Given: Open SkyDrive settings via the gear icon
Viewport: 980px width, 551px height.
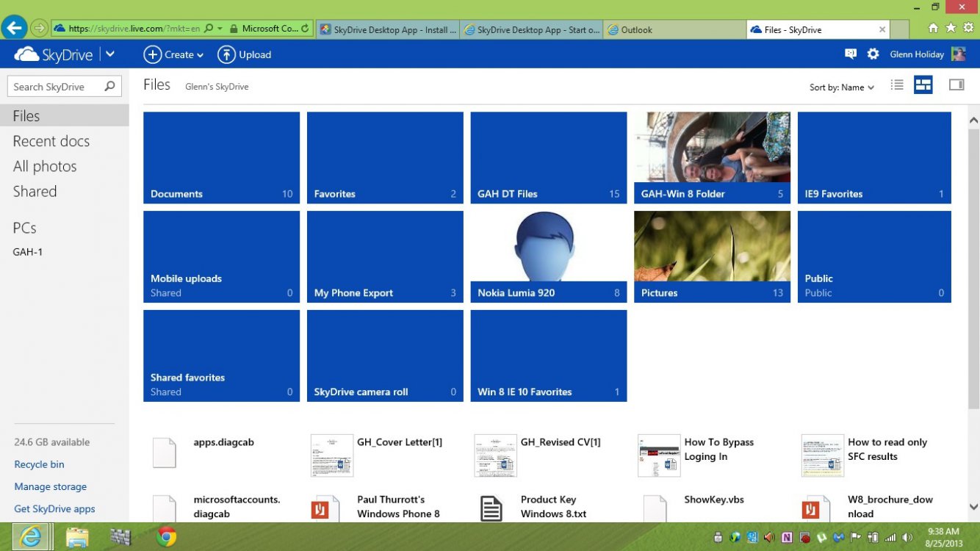Looking at the screenshot, I should pos(873,54).
